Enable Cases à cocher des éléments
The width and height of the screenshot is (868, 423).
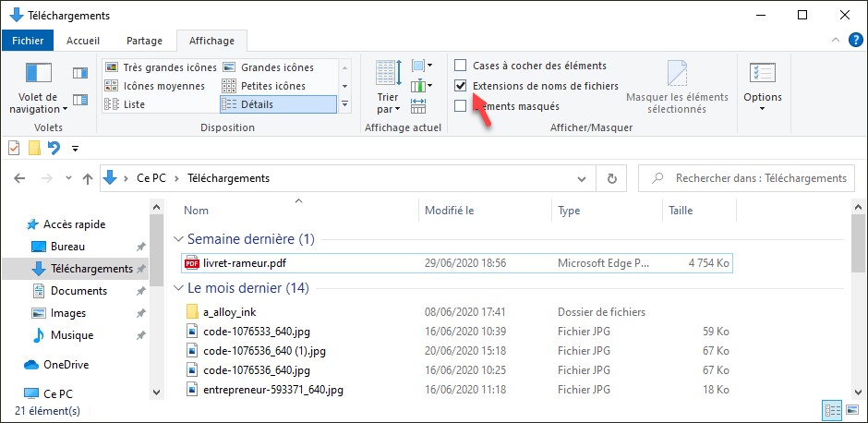coord(461,66)
